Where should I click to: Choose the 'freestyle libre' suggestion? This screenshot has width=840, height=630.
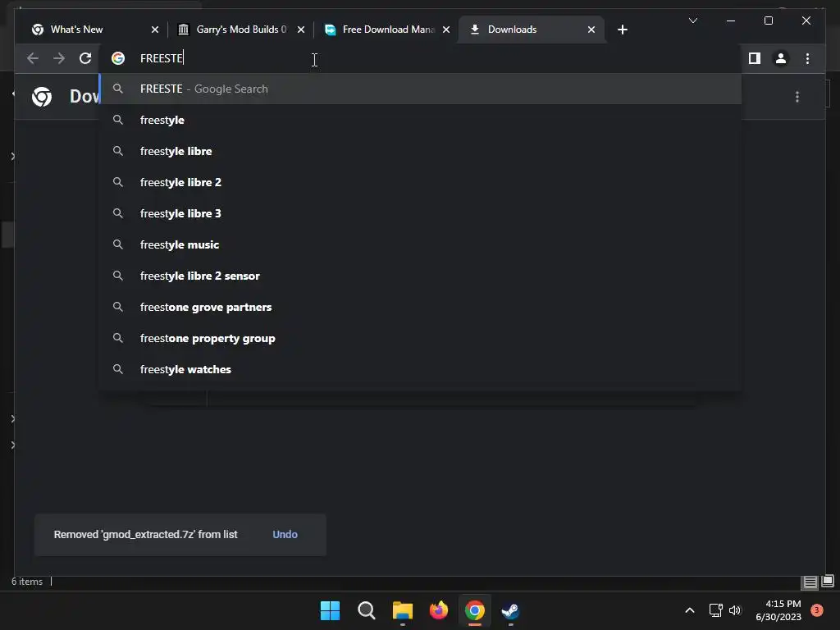(421, 151)
